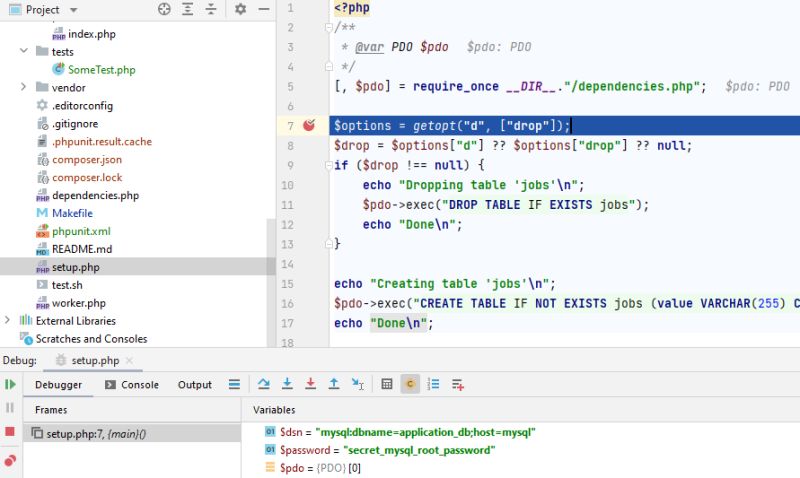Click the sort variables list icon
The width and height of the screenshot is (800, 478).
click(x=433, y=384)
